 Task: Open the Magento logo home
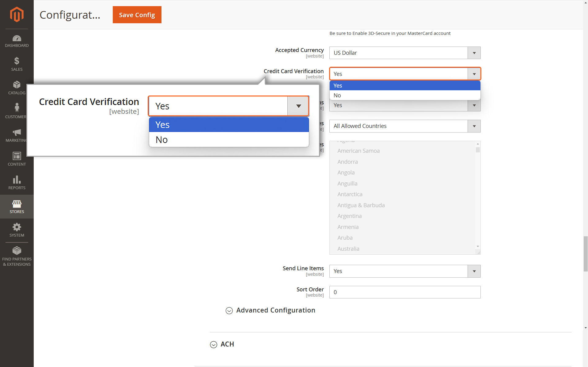point(17,14)
